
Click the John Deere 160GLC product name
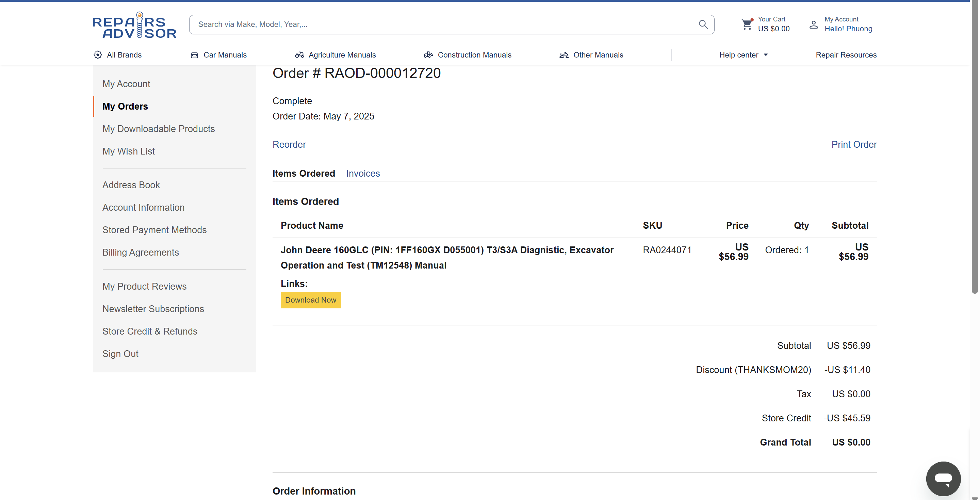(447, 258)
